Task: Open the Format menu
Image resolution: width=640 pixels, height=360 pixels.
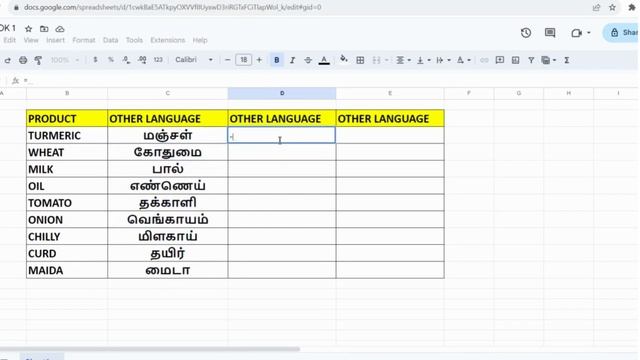Action: coord(84,40)
